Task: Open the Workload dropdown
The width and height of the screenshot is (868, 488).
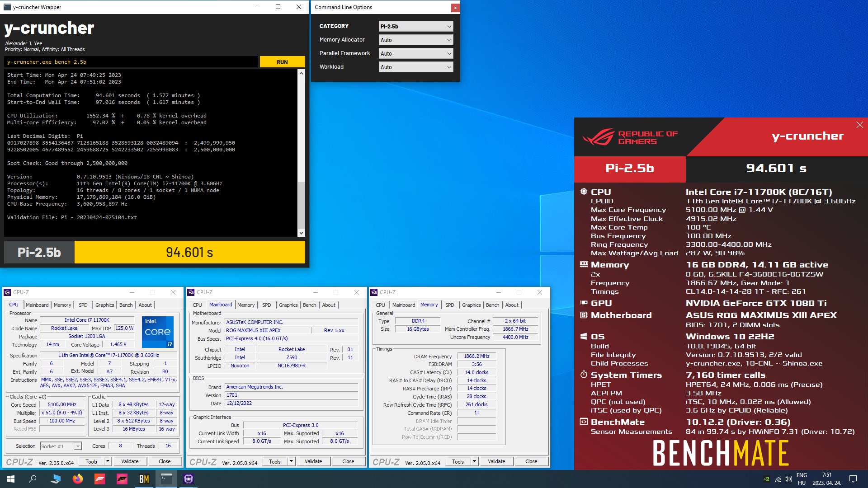Action: 416,67
